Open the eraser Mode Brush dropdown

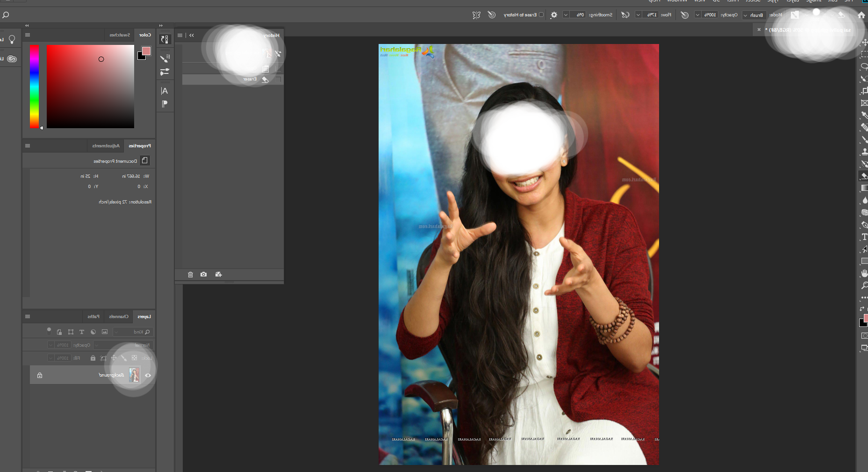(x=754, y=15)
